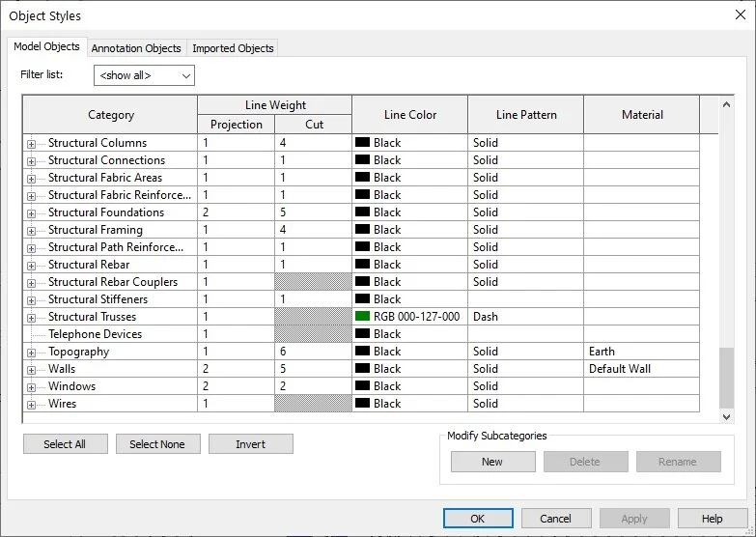Click Structural Foundations cut weight 5

tap(314, 212)
